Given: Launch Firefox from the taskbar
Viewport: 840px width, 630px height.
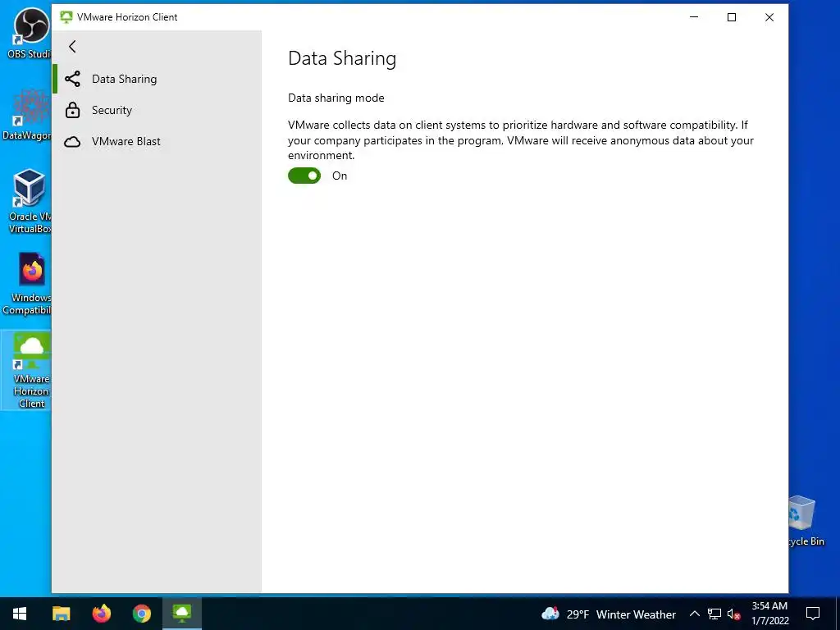Looking at the screenshot, I should [101, 614].
